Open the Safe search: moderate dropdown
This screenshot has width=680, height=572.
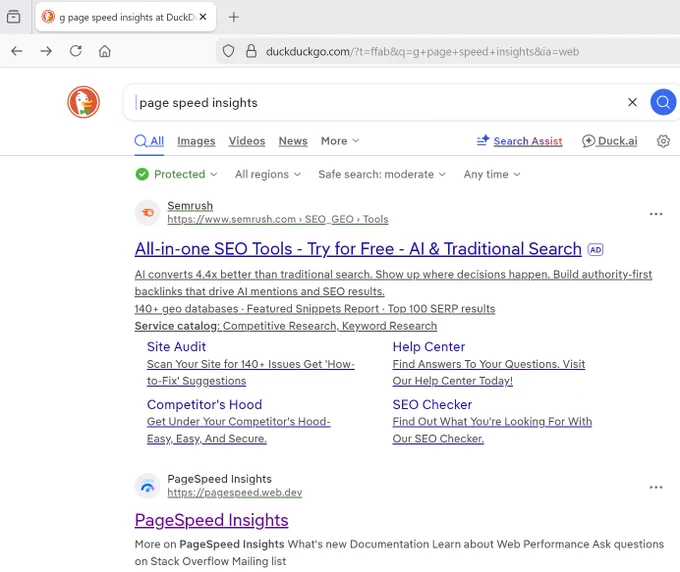tap(382, 174)
